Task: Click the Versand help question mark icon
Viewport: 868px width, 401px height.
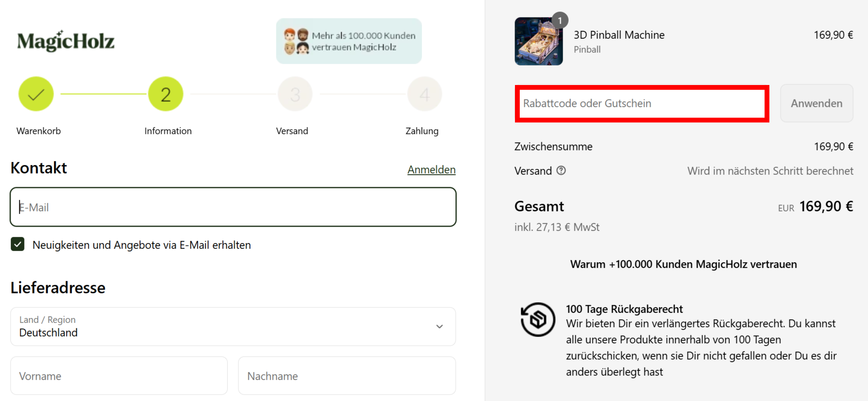Action: pyautogui.click(x=561, y=170)
